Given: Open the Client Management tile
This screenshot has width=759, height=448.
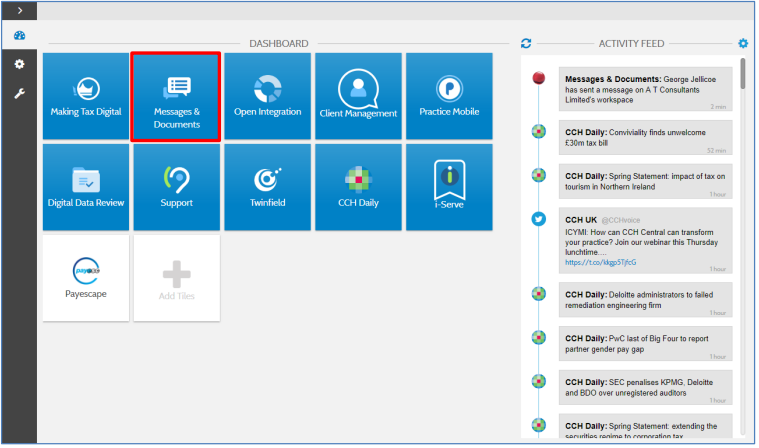Looking at the screenshot, I should pos(358,96).
